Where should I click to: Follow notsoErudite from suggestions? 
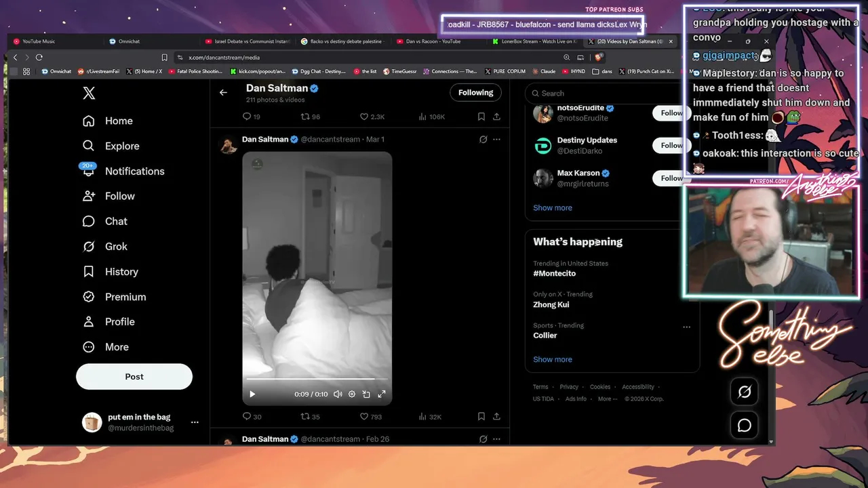coord(670,113)
